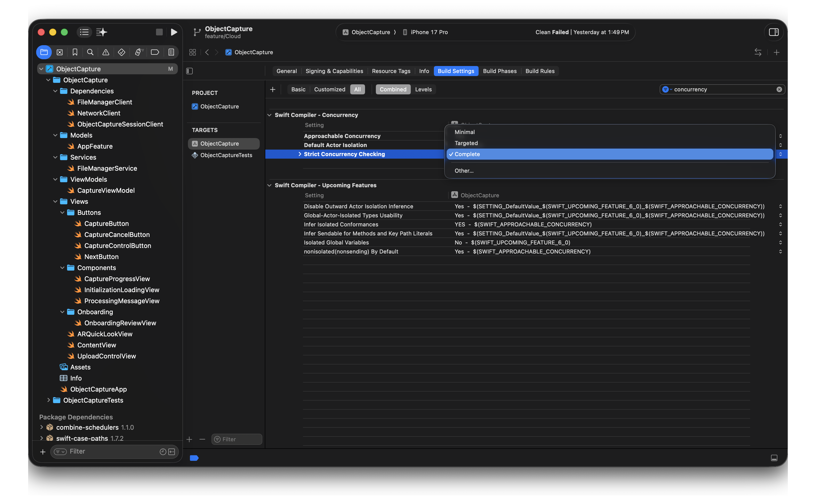816x504 pixels.
Task: Open the Find navigator magnifier icon
Action: (90, 52)
